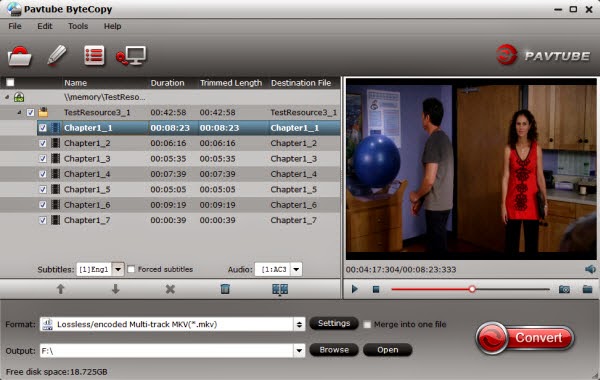The height and width of the screenshot is (380, 600).
Task: Click the Trimmed Length column header
Action: (231, 83)
